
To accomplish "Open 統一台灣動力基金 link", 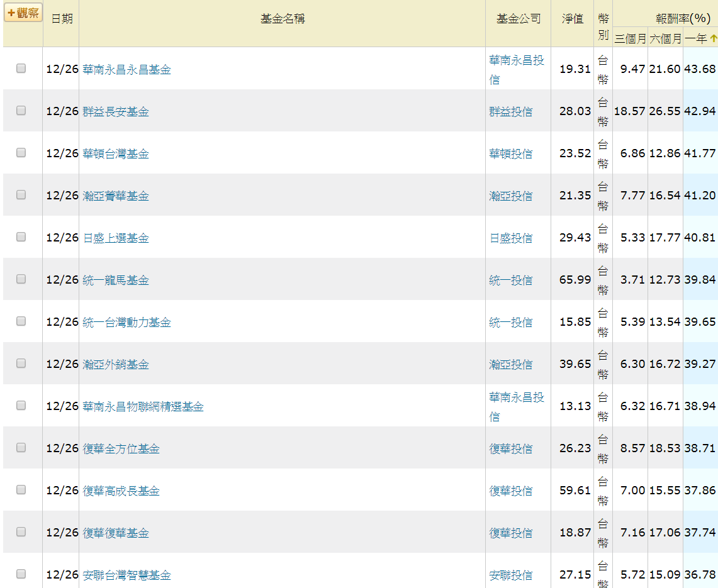I will [x=126, y=322].
